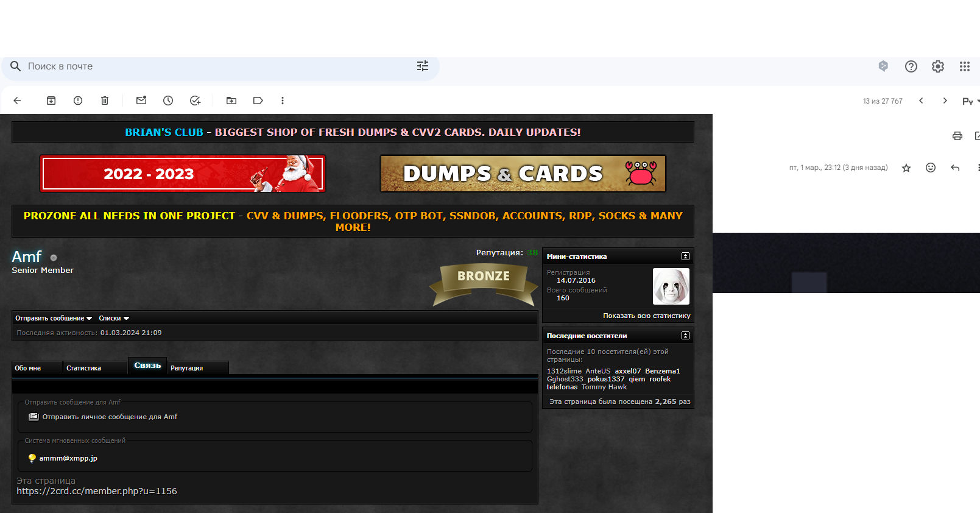This screenshot has width=980, height=513.
Task: Click the private message envelope icon
Action: coord(33,417)
